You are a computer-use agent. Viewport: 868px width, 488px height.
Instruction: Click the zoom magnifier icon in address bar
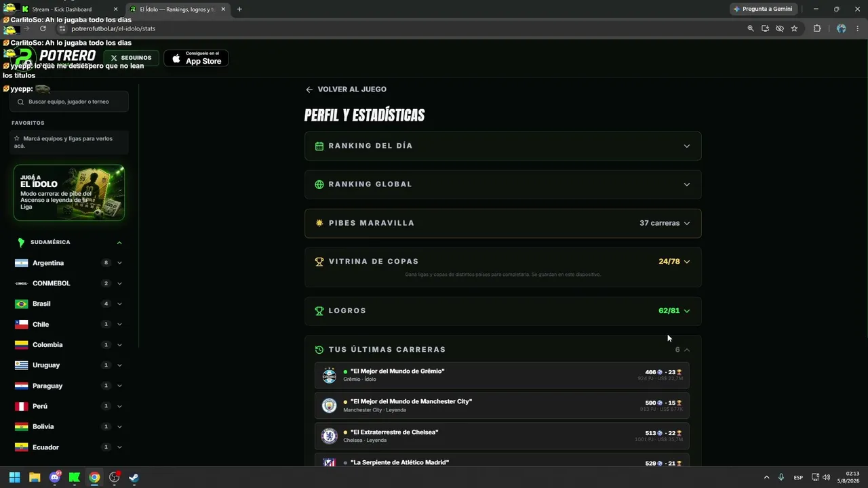click(751, 28)
